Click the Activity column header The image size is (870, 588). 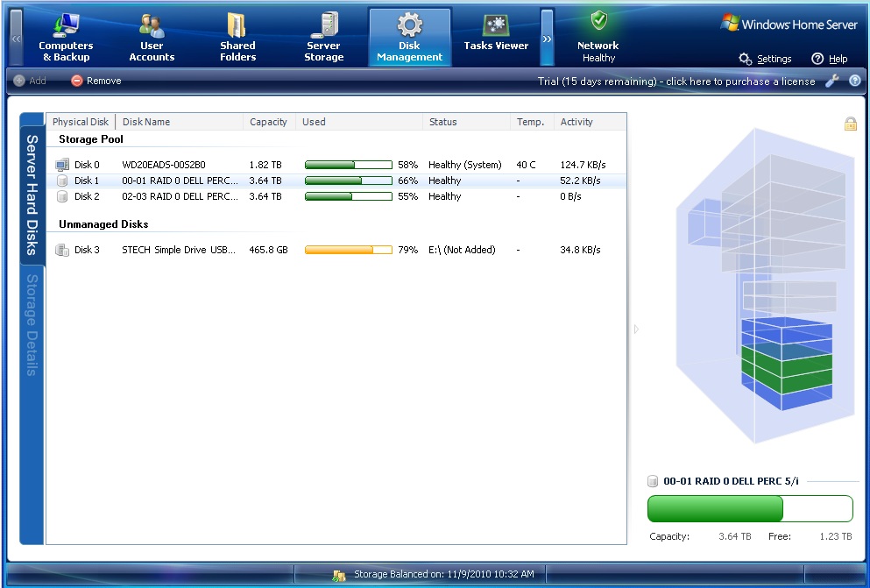tap(590, 122)
